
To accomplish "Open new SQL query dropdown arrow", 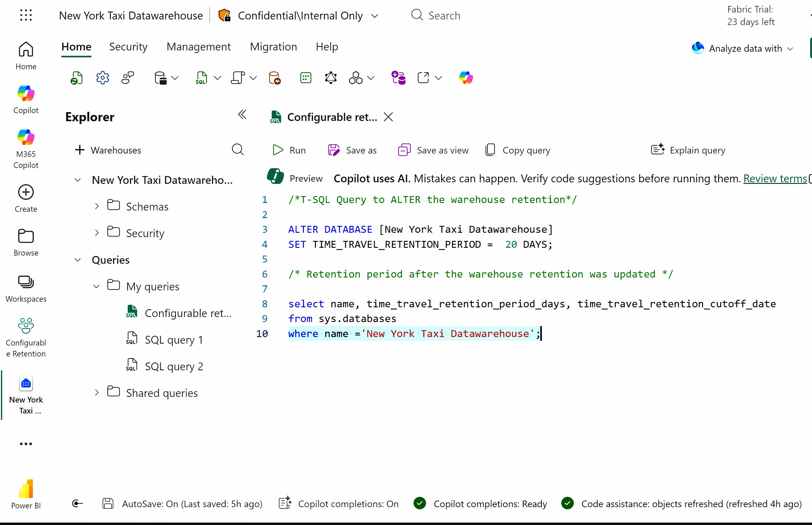I will tap(217, 78).
